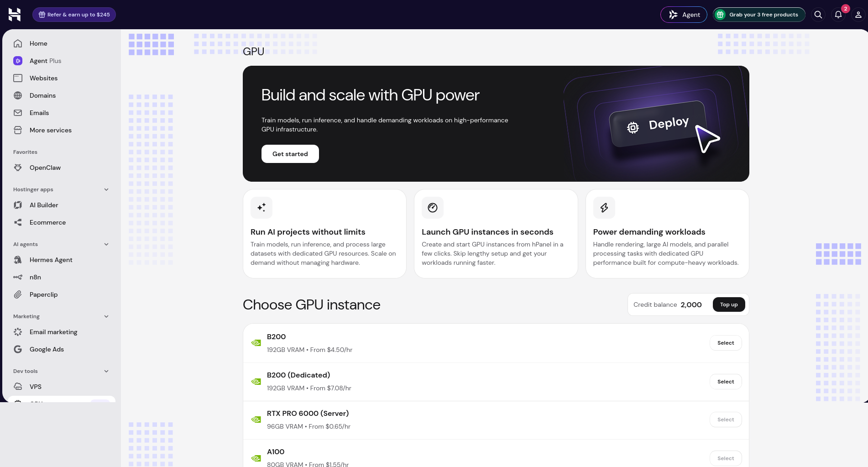Open the search magnifier icon
868x467 pixels.
pyautogui.click(x=818, y=15)
